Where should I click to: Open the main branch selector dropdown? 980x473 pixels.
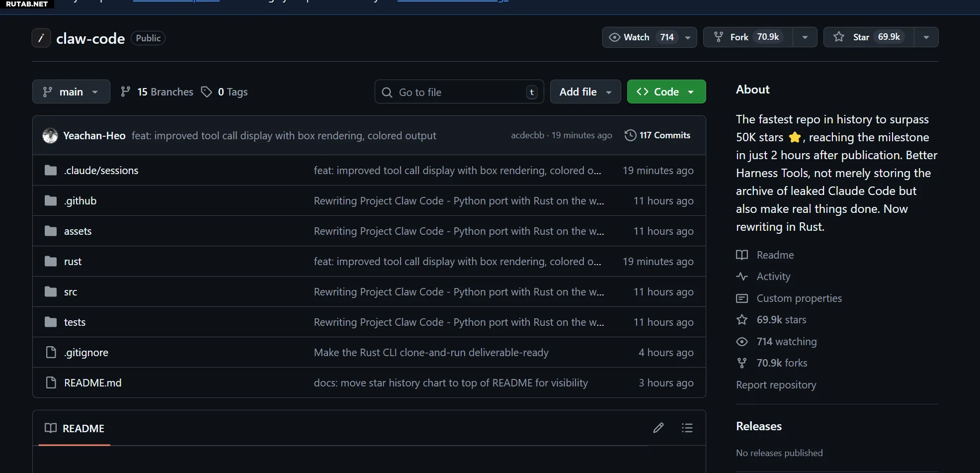pyautogui.click(x=71, y=92)
